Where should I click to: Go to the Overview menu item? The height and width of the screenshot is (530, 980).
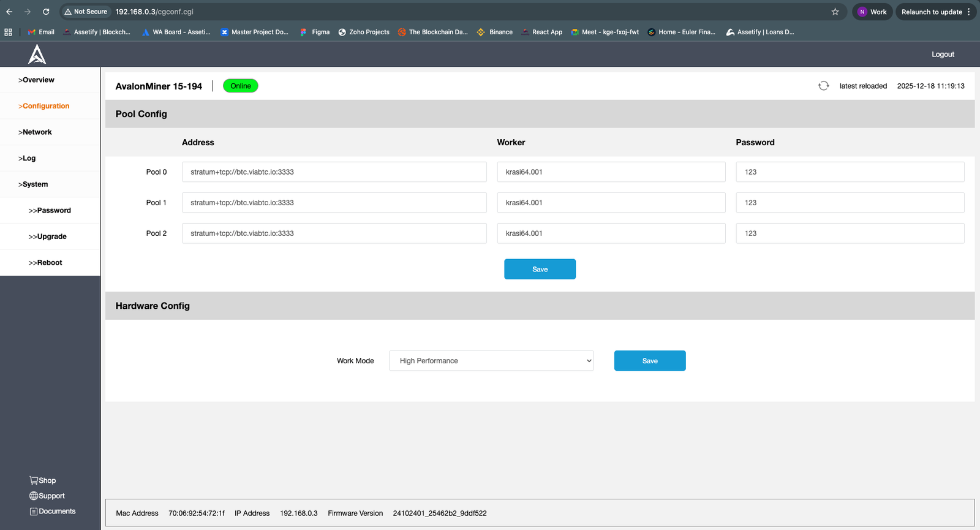pyautogui.click(x=36, y=80)
